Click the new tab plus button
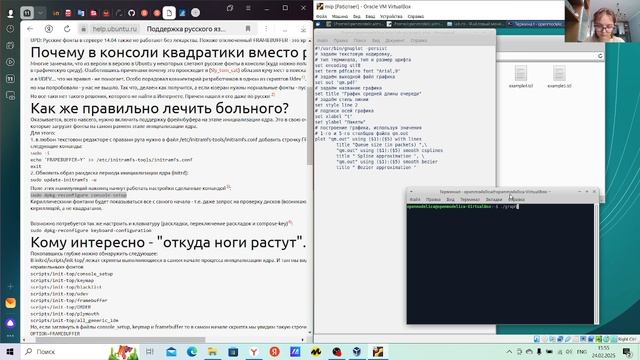Screen dimensions: 640x360 (196, 13)
